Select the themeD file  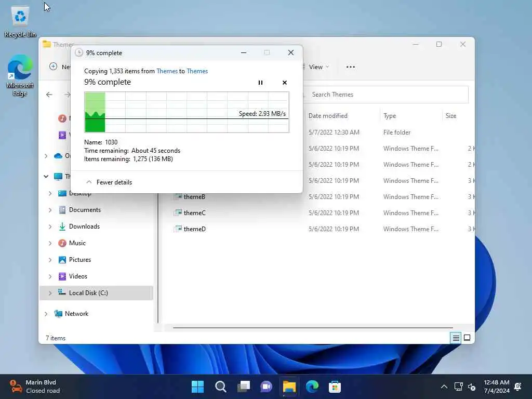click(x=194, y=229)
